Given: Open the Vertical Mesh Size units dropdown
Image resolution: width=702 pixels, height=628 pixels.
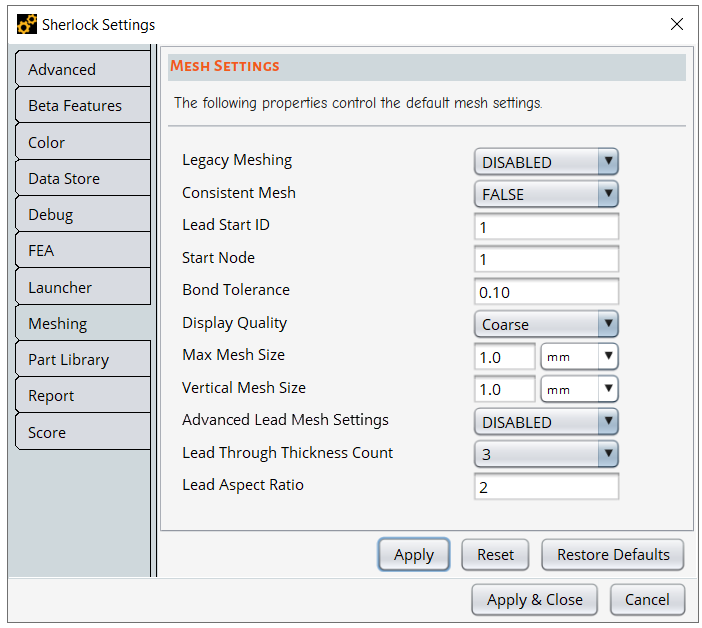Looking at the screenshot, I should pos(579,389).
